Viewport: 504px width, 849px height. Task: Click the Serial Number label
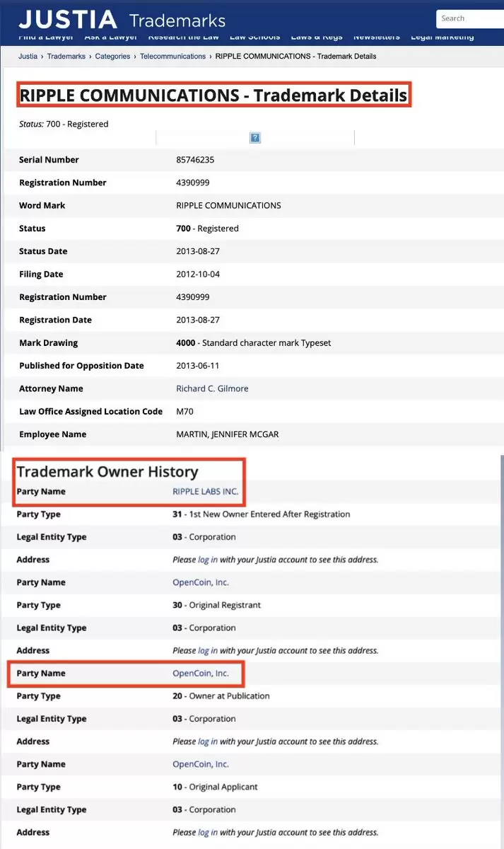tap(49, 160)
